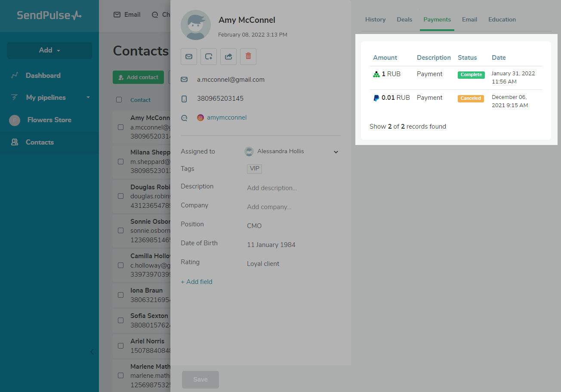Click the messenger chat icon beside amymcconnel
561x392 pixels.
[x=184, y=118]
